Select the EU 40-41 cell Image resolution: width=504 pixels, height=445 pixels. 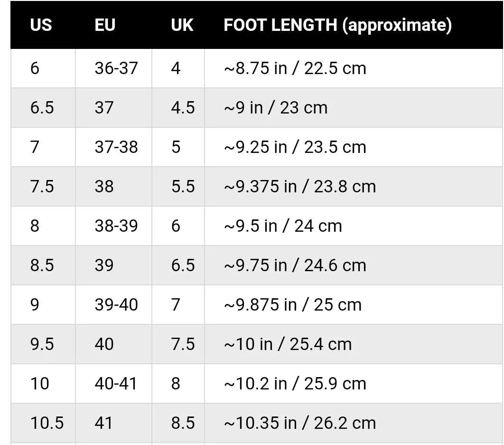113,384
